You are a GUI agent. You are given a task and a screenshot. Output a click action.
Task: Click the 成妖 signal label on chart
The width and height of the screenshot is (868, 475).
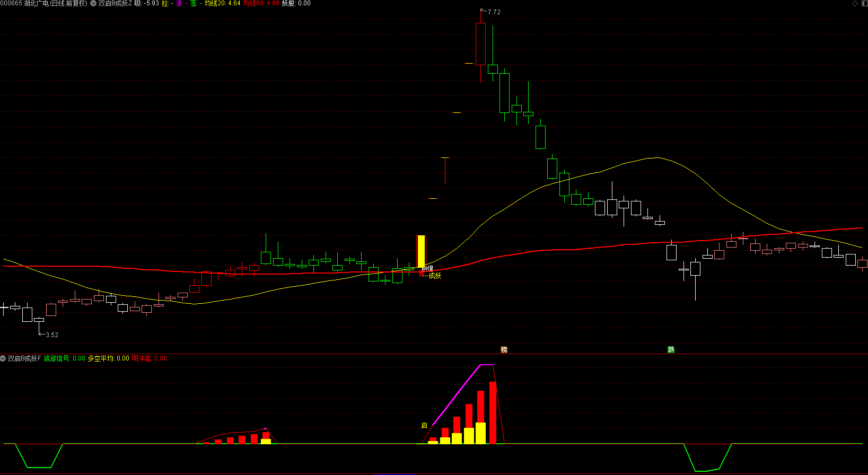[435, 276]
